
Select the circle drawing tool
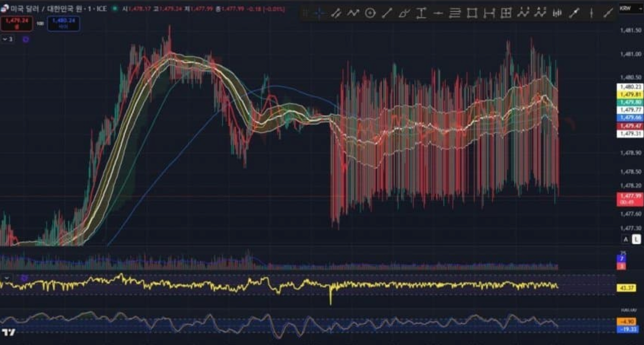370,14
